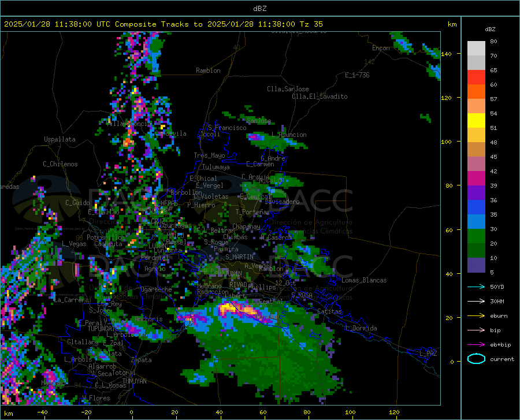
Task: Click the 'Encon' map label
Action: click(381, 48)
